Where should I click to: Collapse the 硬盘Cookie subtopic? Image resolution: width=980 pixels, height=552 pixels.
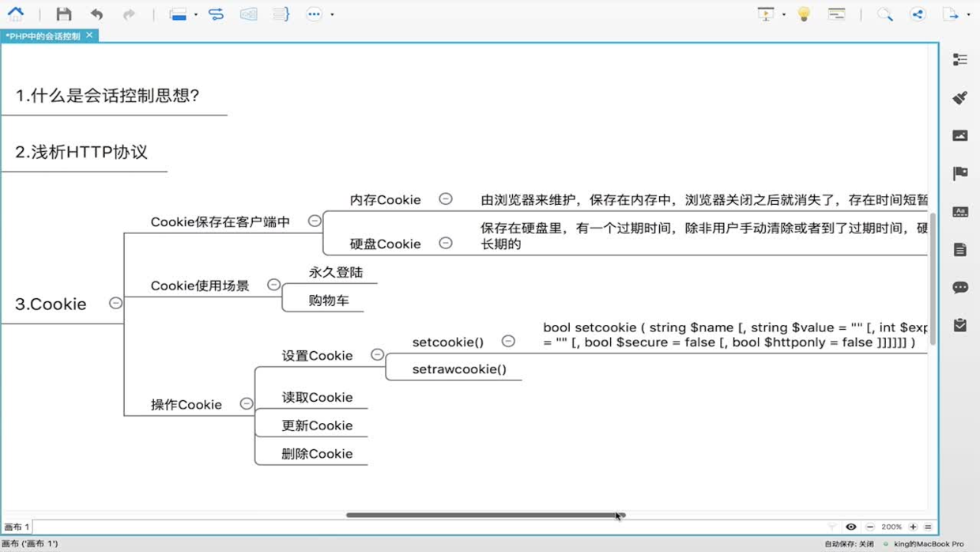tap(446, 243)
